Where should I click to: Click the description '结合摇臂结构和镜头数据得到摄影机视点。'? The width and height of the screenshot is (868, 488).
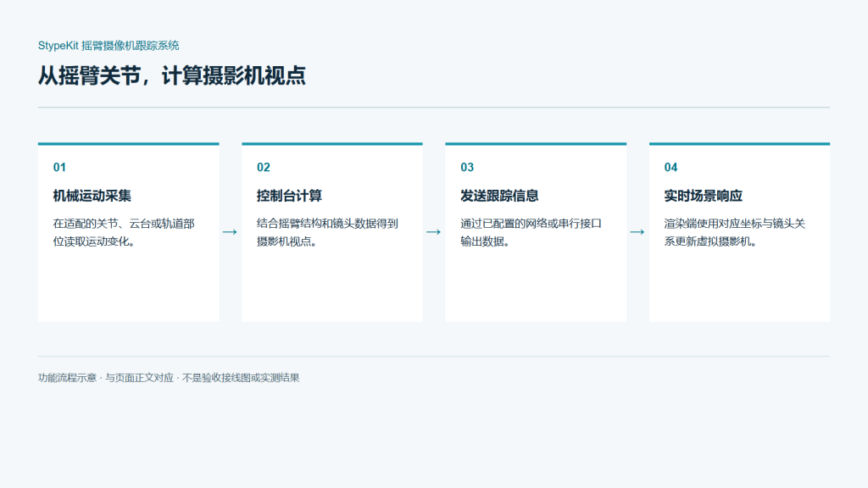(x=328, y=232)
